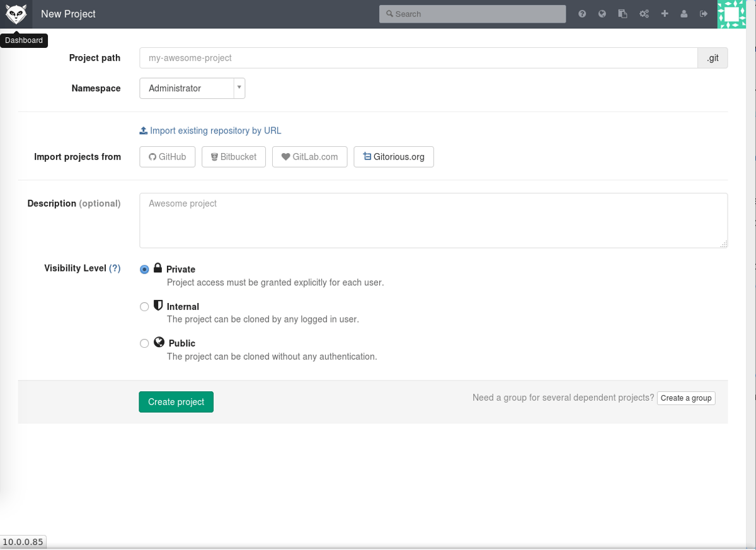Select the Private visibility level
Image resolution: width=756 pixels, height=550 pixels.
point(144,269)
